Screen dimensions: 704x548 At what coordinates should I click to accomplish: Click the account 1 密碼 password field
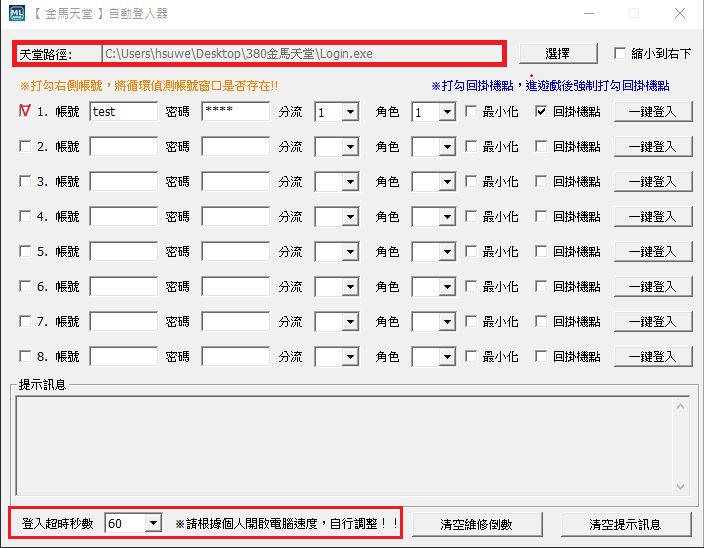coord(235,112)
